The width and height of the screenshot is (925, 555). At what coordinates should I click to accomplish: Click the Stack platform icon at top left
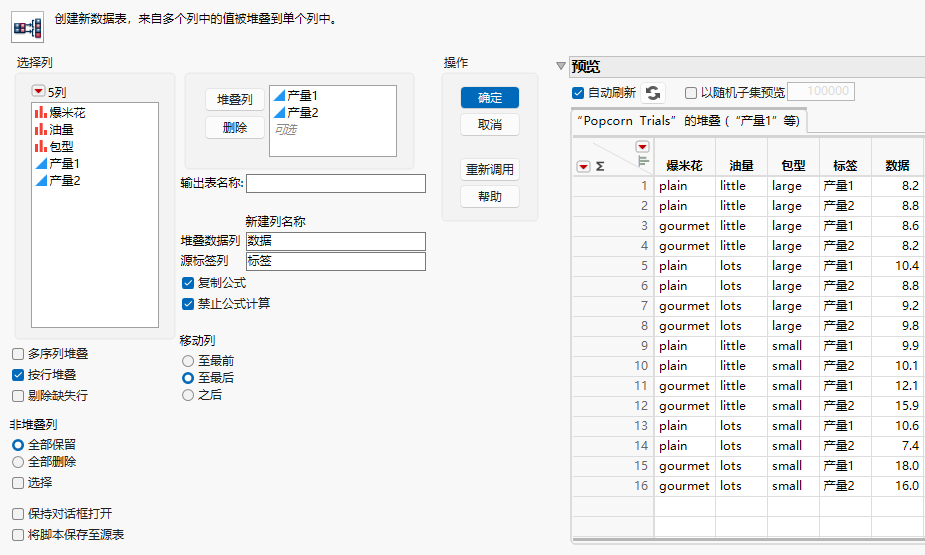click(27, 27)
